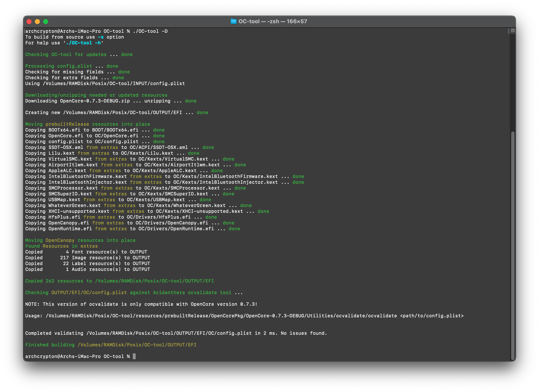
Task: Click the OUTPUT/EFI path after 'Creating new'
Action: [122, 112]
